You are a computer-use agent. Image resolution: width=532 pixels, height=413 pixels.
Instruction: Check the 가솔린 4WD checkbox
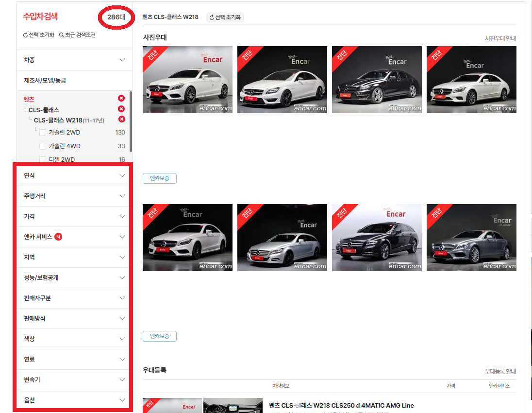coord(43,146)
